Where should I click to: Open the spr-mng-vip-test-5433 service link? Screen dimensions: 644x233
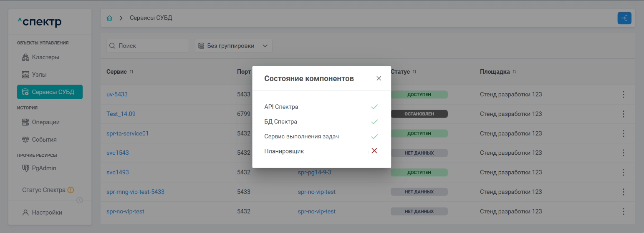pyautogui.click(x=135, y=192)
